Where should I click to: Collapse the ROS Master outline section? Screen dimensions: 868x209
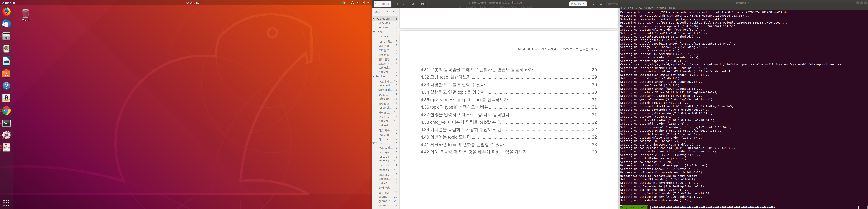click(x=374, y=19)
